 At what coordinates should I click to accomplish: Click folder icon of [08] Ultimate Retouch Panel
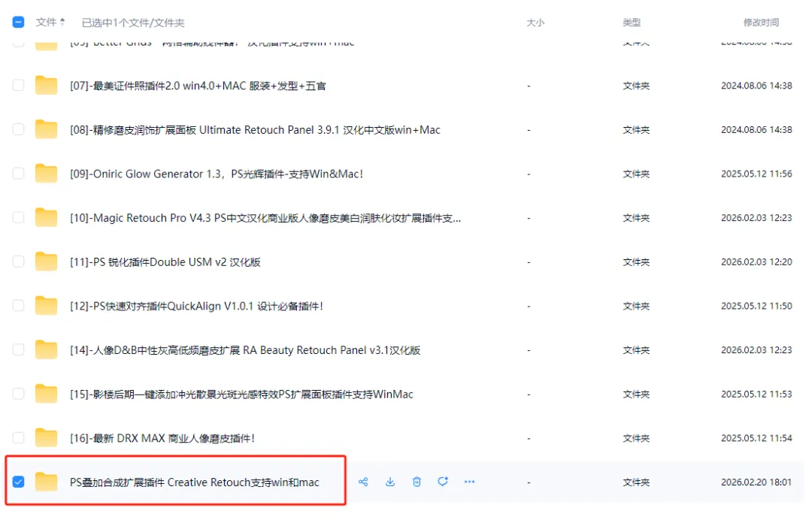tap(46, 129)
